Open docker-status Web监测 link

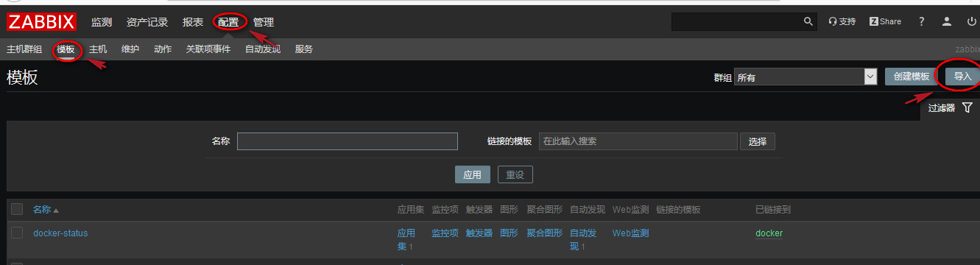[x=631, y=233]
